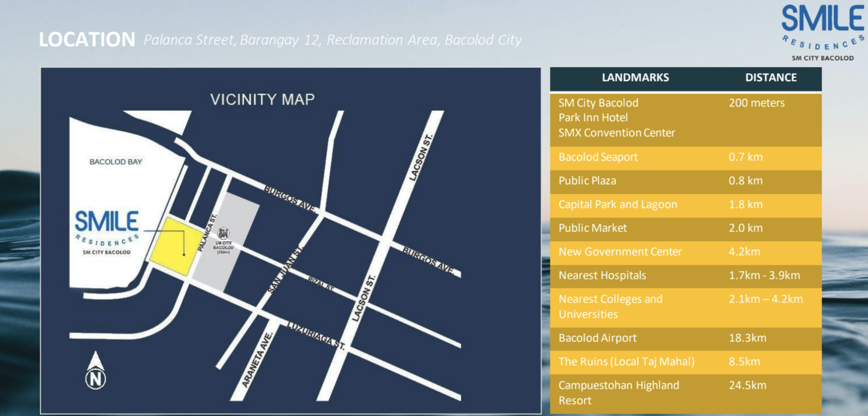The width and height of the screenshot is (868, 416).
Task: Click the upper LACSON ST. label
Action: click(x=422, y=157)
